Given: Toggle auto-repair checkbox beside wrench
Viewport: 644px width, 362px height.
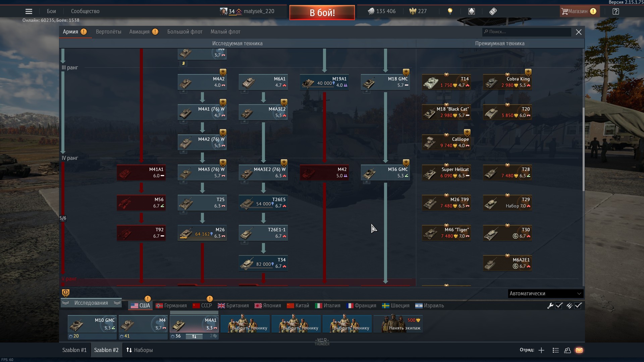Looking at the screenshot, I should click(559, 306).
